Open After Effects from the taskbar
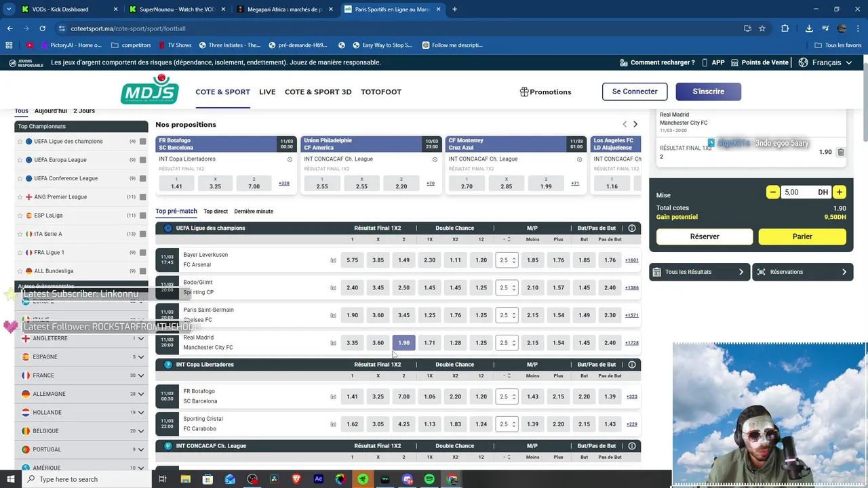Screen dimensions: 868x488 click(x=319, y=479)
